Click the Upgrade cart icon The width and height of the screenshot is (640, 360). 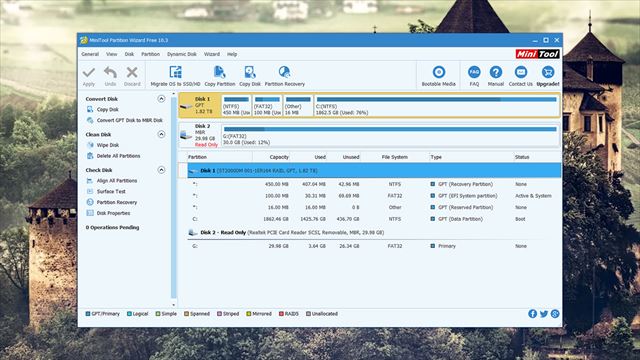click(547, 72)
